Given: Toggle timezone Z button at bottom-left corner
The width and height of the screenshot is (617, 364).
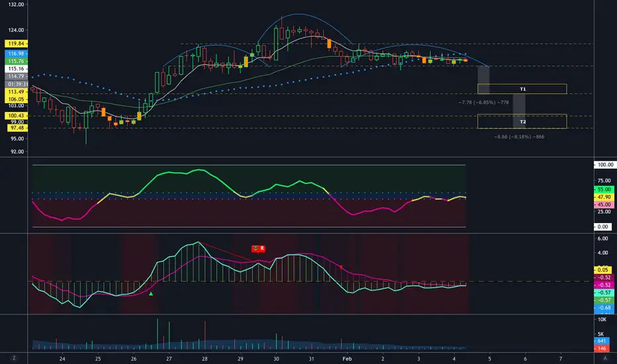Looking at the screenshot, I should coord(14,358).
